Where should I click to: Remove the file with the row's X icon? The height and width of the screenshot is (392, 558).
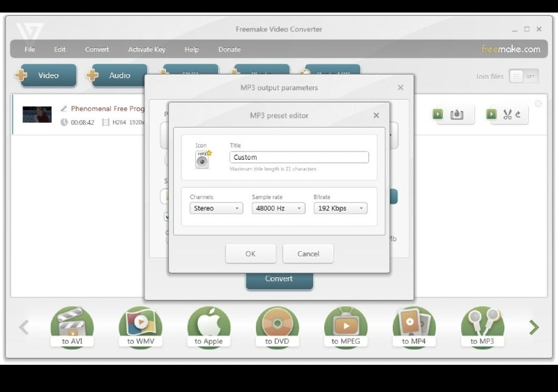coord(538,103)
